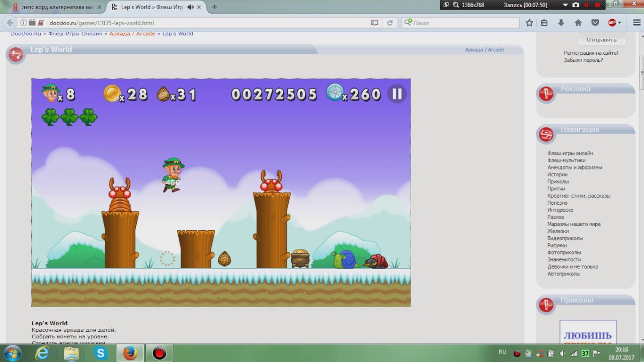Click the recorder zoom magnifier icon

[x=456, y=5]
